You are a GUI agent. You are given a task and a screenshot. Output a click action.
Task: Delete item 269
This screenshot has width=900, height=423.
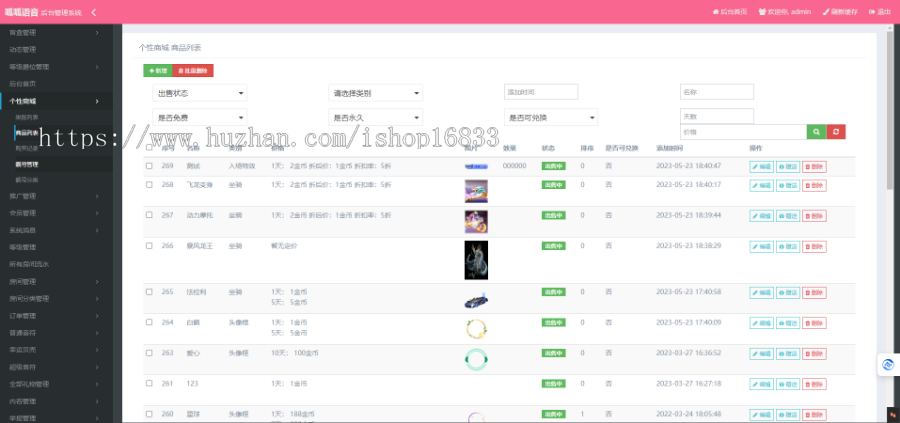814,167
